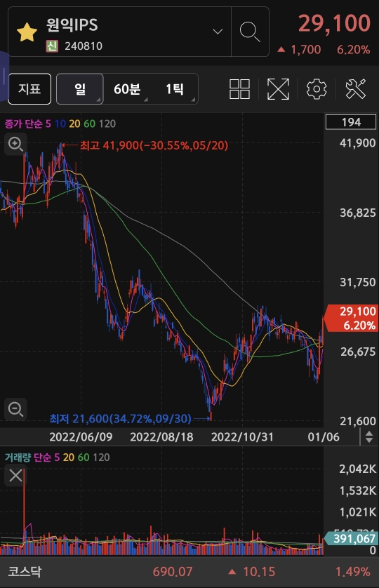This screenshot has height=588, width=379.
Task: Click the 01/06 date label
Action: coord(324,437)
